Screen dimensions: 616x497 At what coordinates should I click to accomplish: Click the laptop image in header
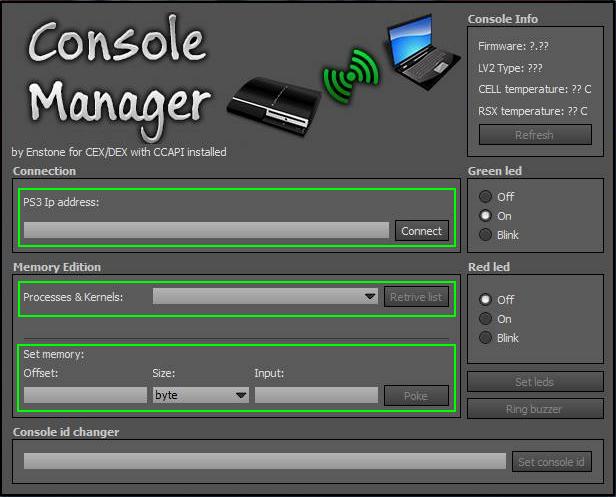pyautogui.click(x=422, y=52)
